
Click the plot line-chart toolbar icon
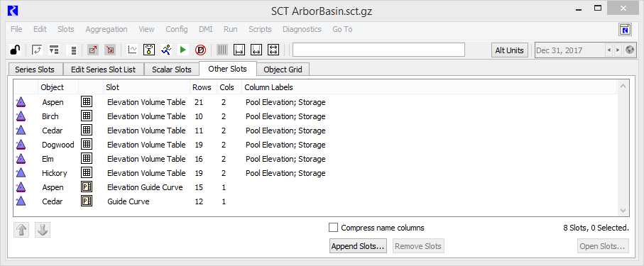(132, 50)
